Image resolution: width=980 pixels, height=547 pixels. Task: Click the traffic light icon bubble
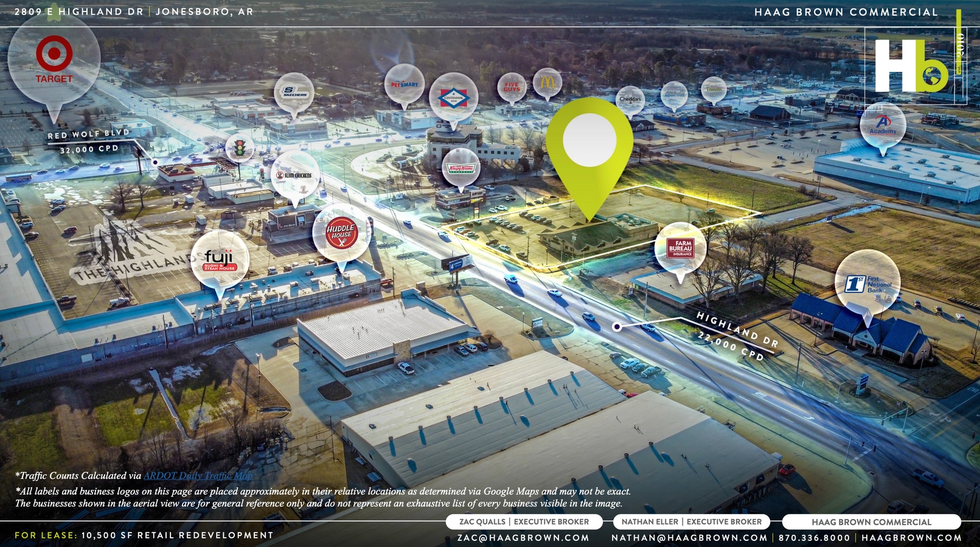240,147
